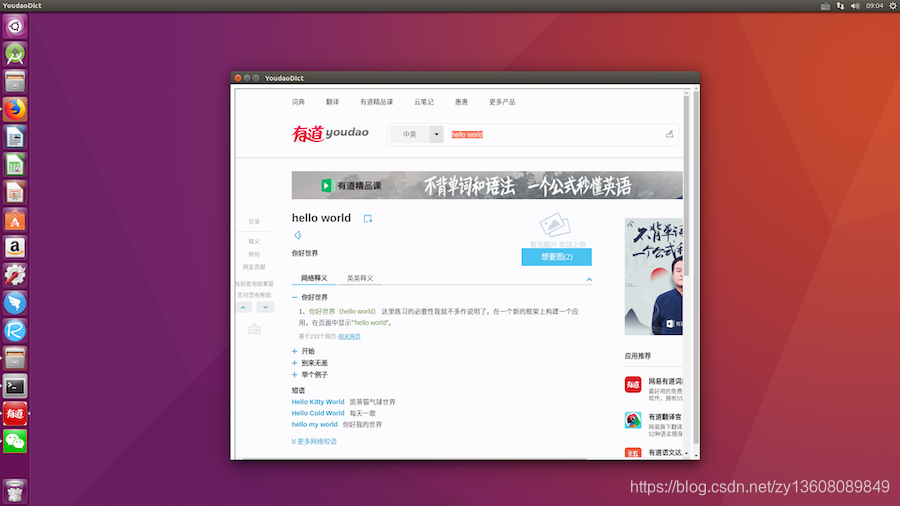This screenshot has height=506, width=900.
Task: Expand 更多网络短语 more web phrases
Action: [314, 441]
